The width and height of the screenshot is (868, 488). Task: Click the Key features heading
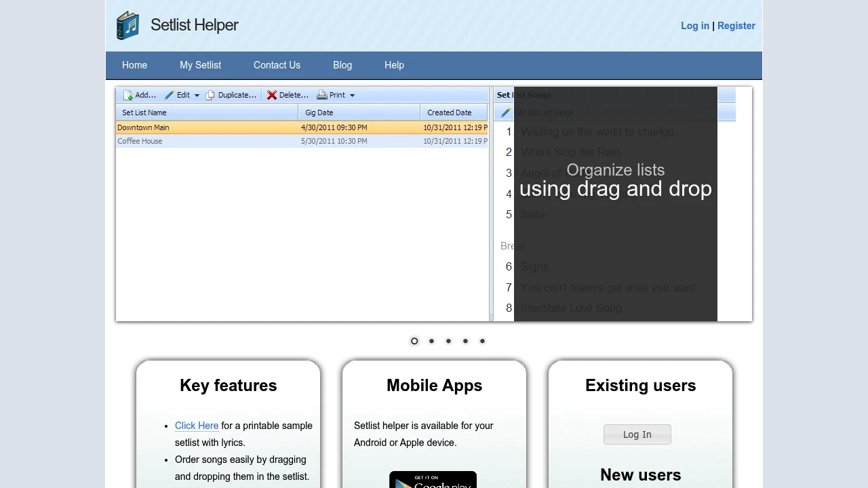click(229, 385)
